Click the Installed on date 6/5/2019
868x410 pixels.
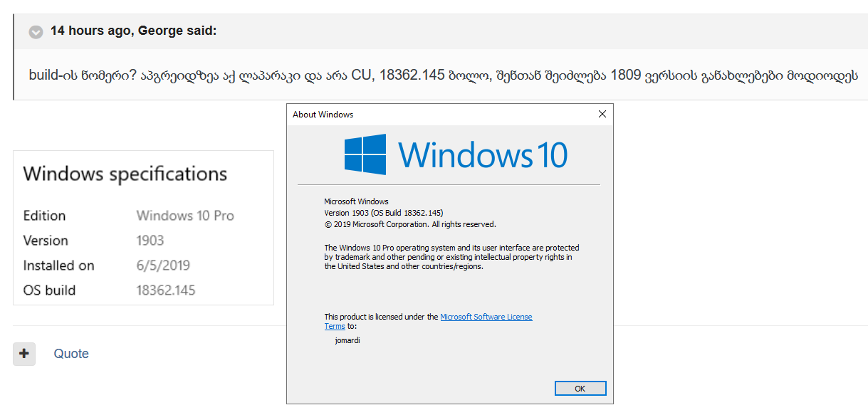pyautogui.click(x=163, y=266)
